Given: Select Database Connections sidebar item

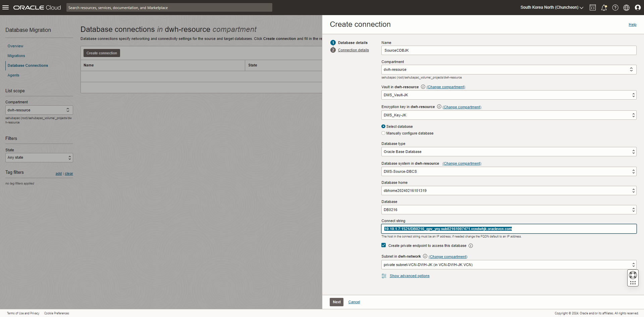Looking at the screenshot, I should click(28, 65).
